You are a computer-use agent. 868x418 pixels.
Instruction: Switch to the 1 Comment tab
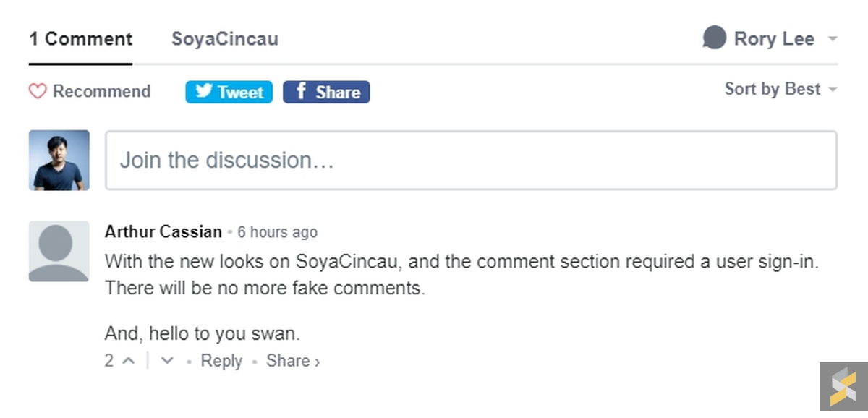(x=80, y=39)
